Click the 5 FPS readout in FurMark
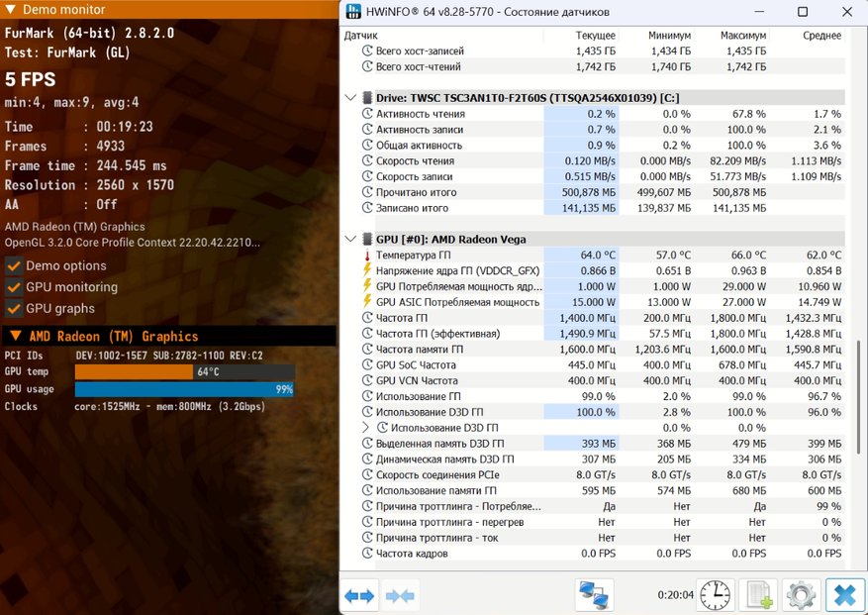 point(31,80)
